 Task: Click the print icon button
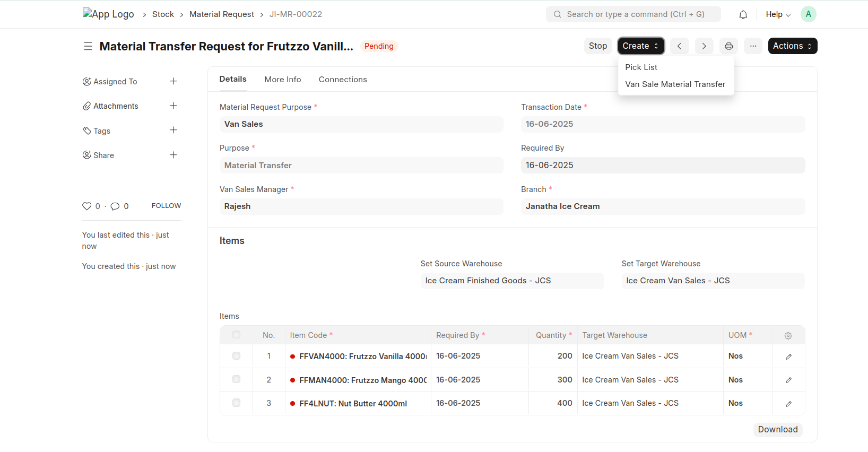coord(728,46)
